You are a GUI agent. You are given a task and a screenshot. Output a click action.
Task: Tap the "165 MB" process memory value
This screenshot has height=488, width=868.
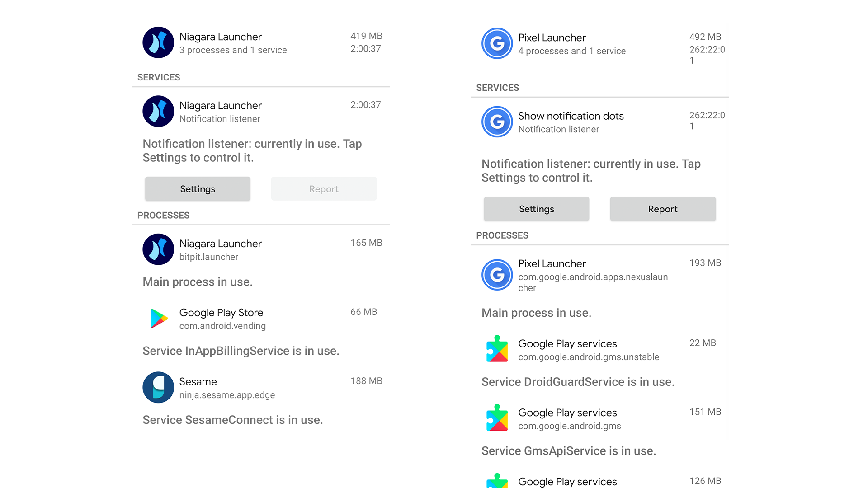click(367, 243)
